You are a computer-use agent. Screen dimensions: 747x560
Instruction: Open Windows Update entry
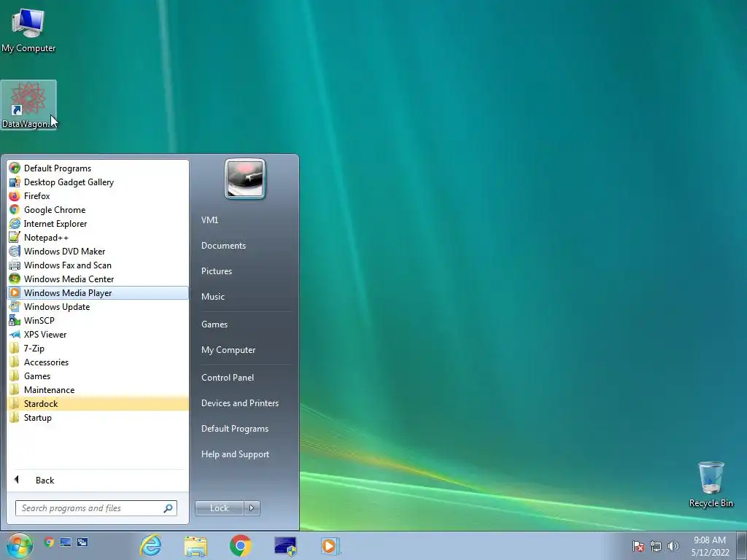98,307
